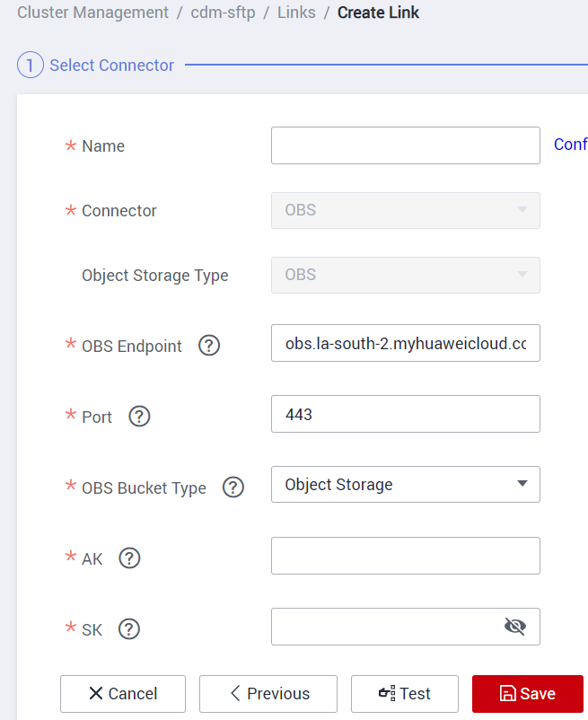The image size is (588, 720).
Task: Open the cdm-sftp breadcrumb
Action: tap(223, 13)
